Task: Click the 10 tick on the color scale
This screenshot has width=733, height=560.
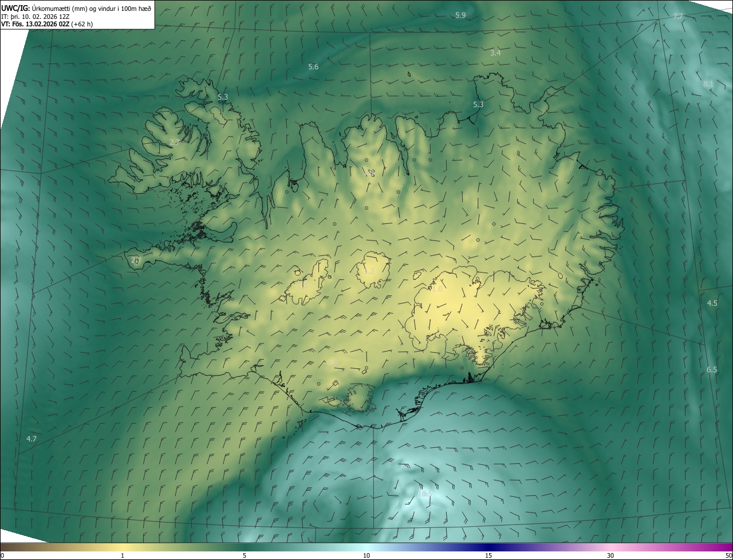Action: pos(366,555)
